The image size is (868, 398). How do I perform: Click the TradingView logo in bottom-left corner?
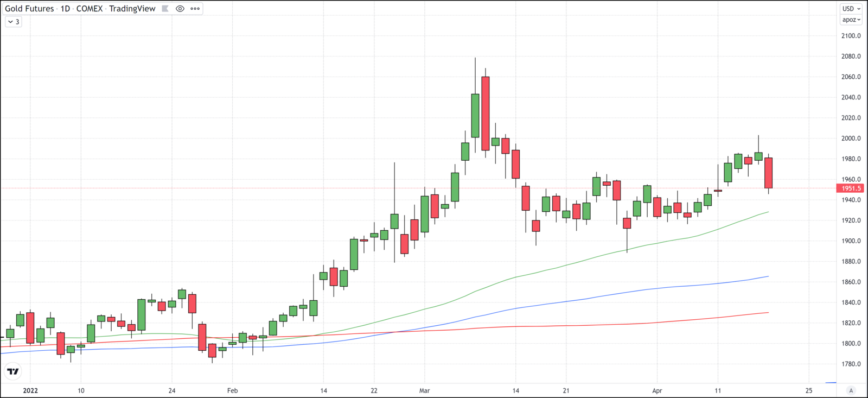click(13, 371)
